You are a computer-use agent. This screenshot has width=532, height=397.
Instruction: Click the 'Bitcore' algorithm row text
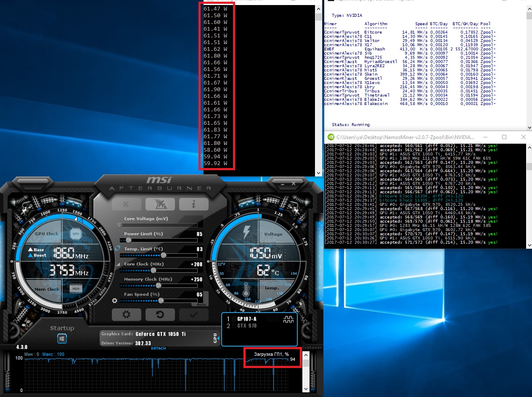[373, 32]
